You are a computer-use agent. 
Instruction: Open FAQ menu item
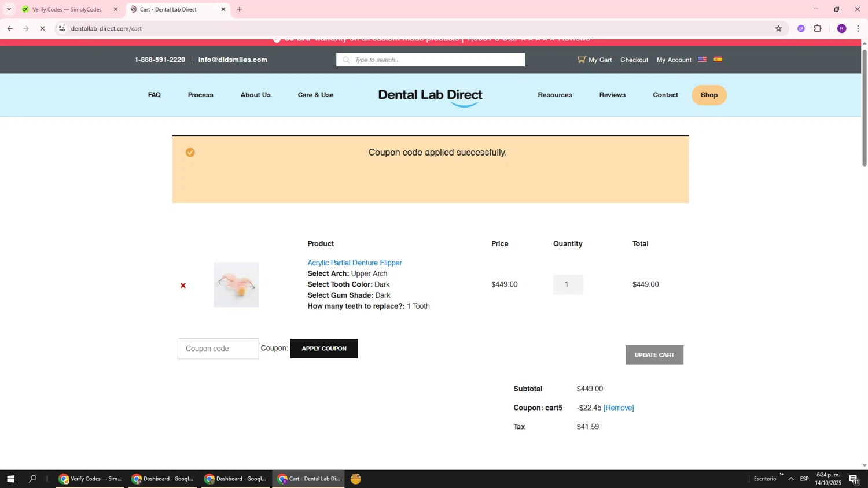(x=155, y=95)
